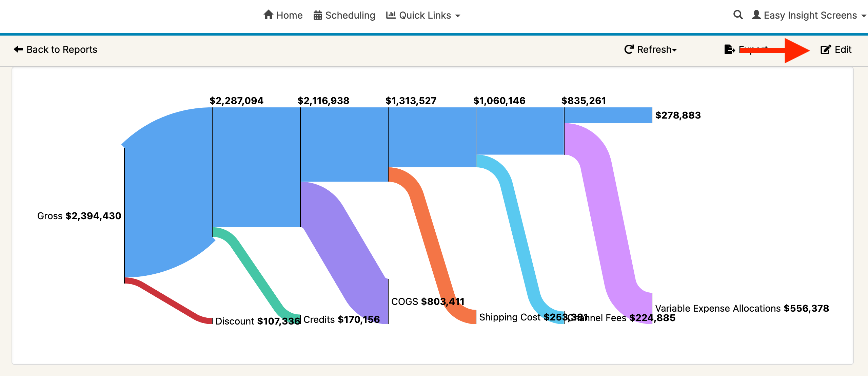Image resolution: width=868 pixels, height=376 pixels.
Task: Click the Scheduling calendar icon
Action: point(317,15)
